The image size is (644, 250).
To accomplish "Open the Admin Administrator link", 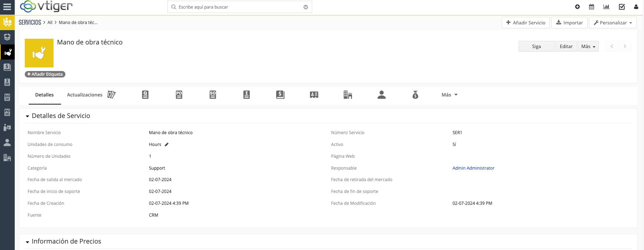I will click(x=473, y=168).
